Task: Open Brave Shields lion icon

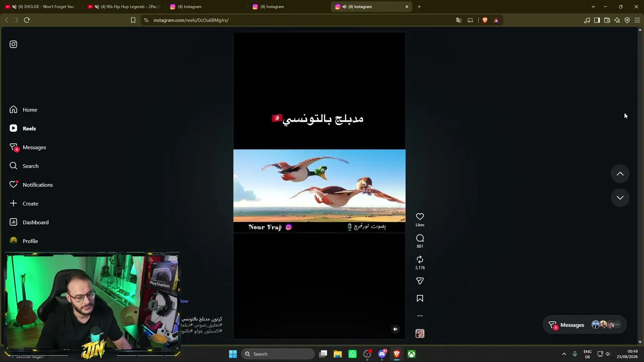Action: tap(485, 20)
